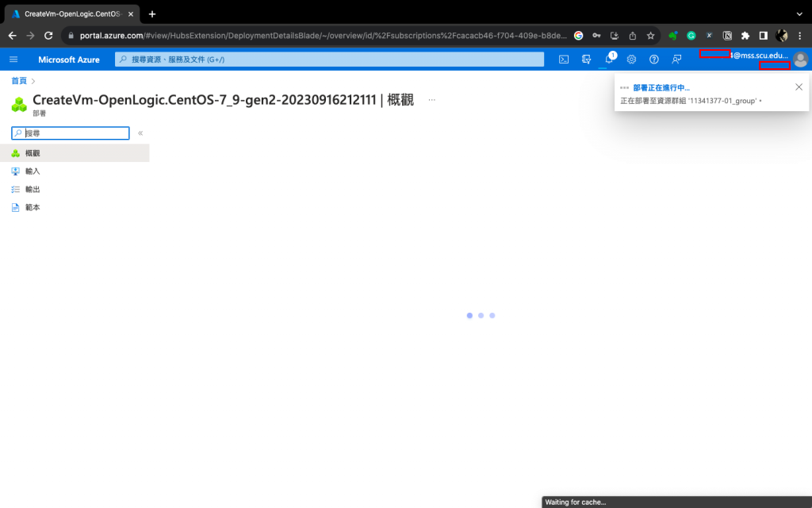
Task: Open the account avatar menu
Action: point(800,60)
